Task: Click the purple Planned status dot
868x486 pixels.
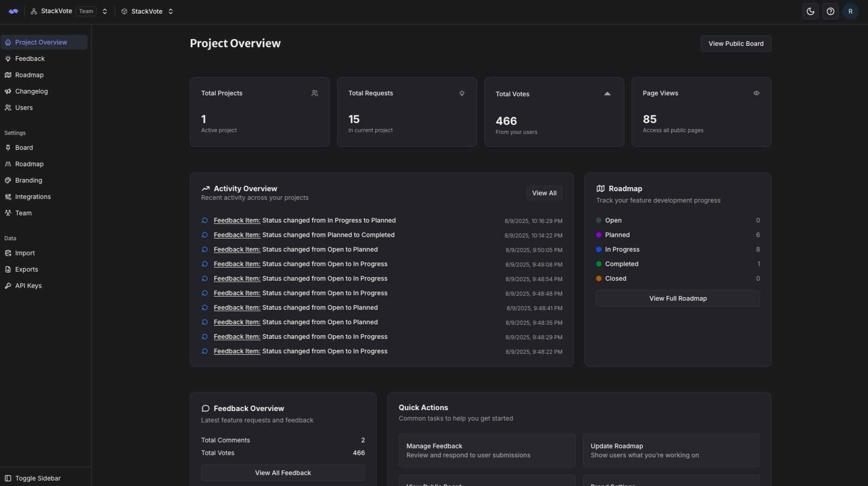Action: click(599, 235)
